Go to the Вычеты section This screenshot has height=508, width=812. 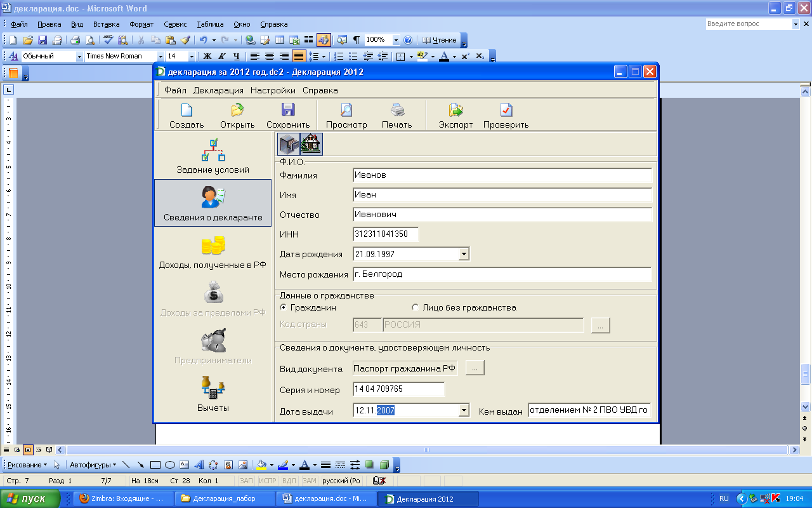tap(213, 394)
